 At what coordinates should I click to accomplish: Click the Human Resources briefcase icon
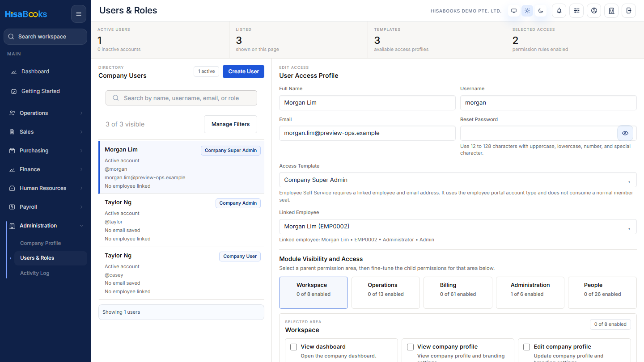(12, 188)
